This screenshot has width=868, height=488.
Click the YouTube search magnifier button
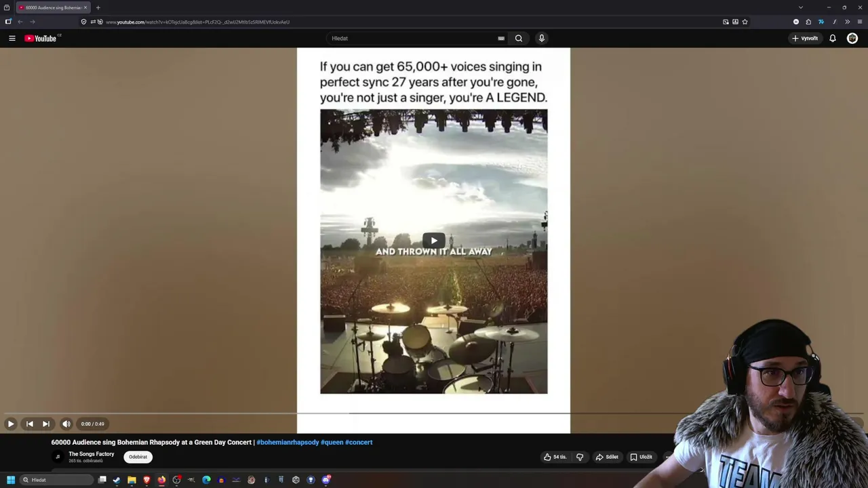click(519, 39)
